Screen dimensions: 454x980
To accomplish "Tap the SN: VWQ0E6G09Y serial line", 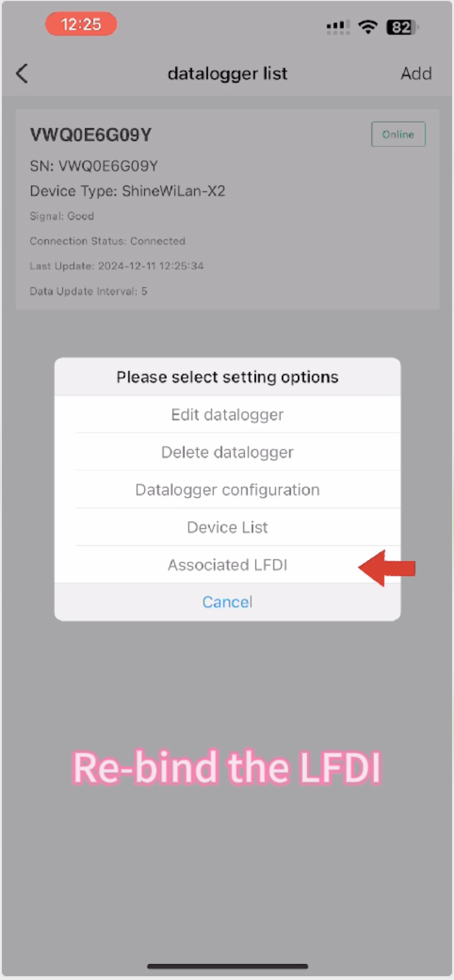I will point(94,166).
